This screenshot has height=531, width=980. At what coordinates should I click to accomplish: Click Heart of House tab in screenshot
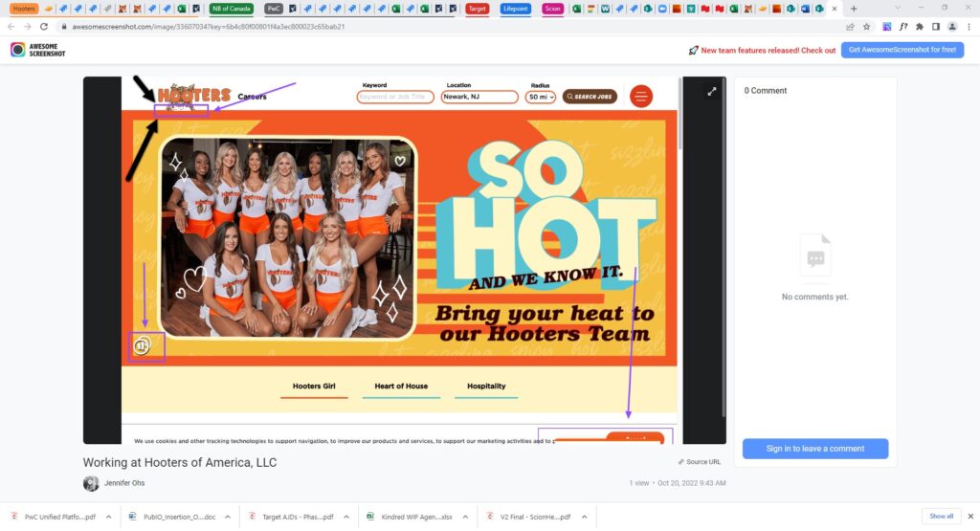pos(401,387)
